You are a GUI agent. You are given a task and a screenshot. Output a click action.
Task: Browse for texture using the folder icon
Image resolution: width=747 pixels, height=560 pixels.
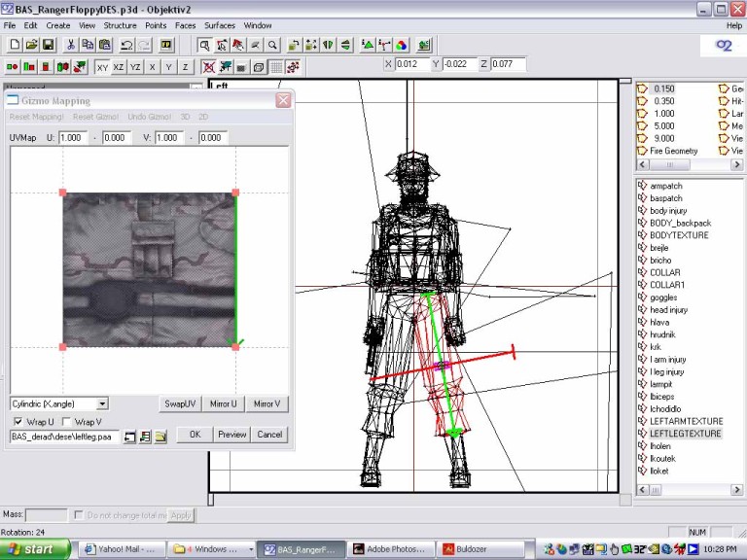click(161, 437)
